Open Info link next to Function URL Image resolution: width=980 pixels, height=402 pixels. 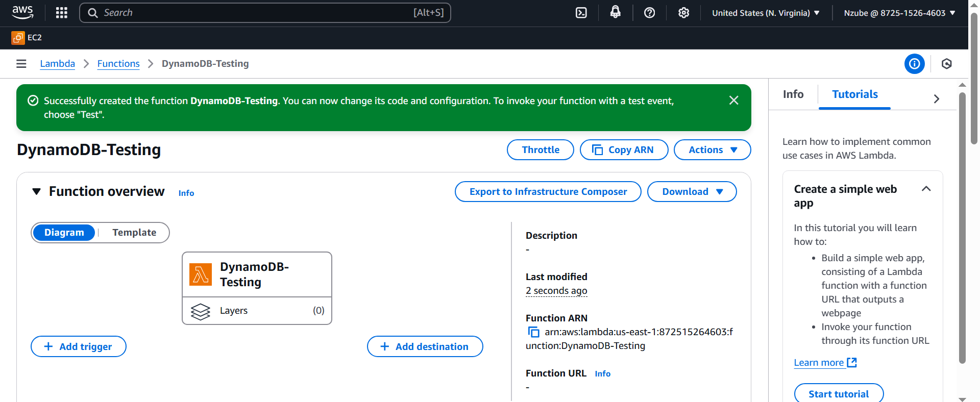(603, 373)
